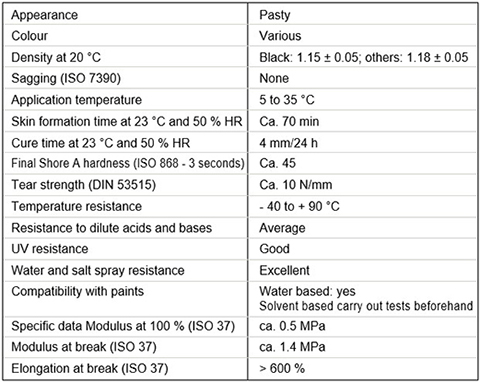Click the Final Shore A hardness label

pyautogui.click(x=128, y=163)
